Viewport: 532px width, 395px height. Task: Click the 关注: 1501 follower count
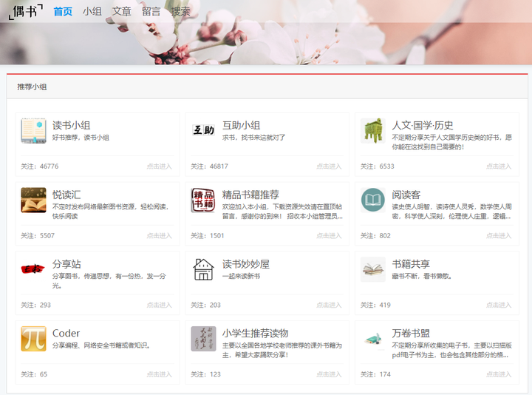click(208, 236)
